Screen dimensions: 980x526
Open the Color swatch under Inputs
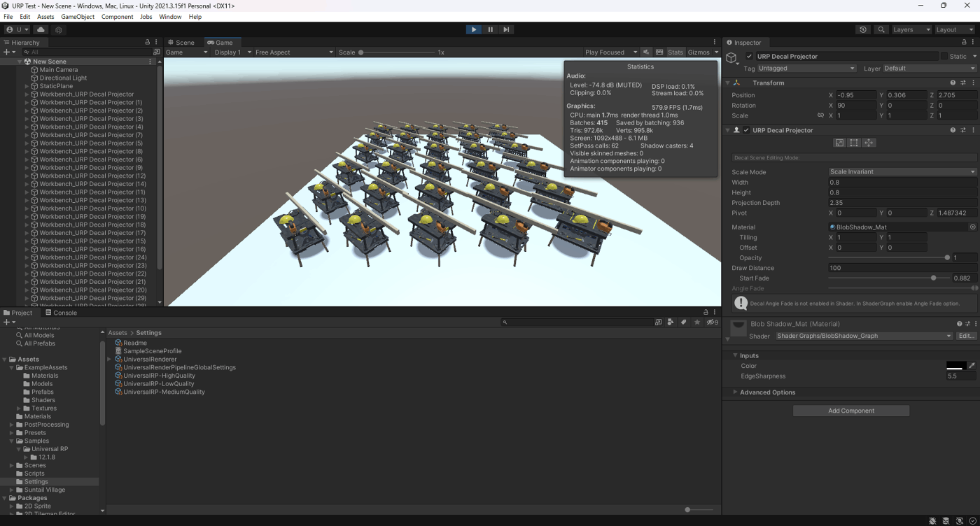pos(956,366)
